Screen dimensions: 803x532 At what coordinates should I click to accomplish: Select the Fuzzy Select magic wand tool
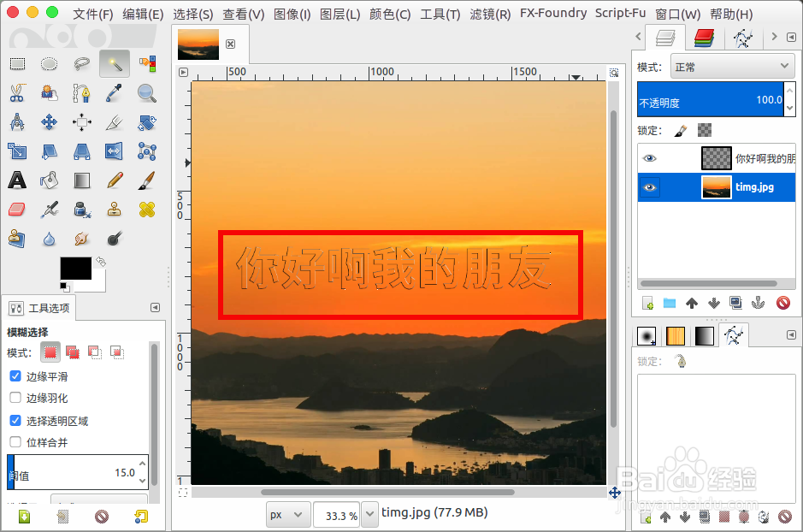click(x=115, y=64)
